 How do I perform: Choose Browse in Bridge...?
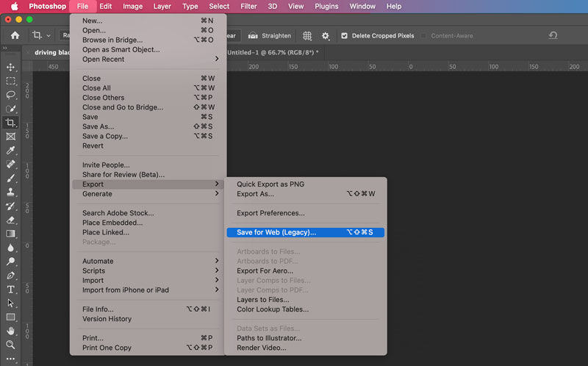[x=148, y=40]
